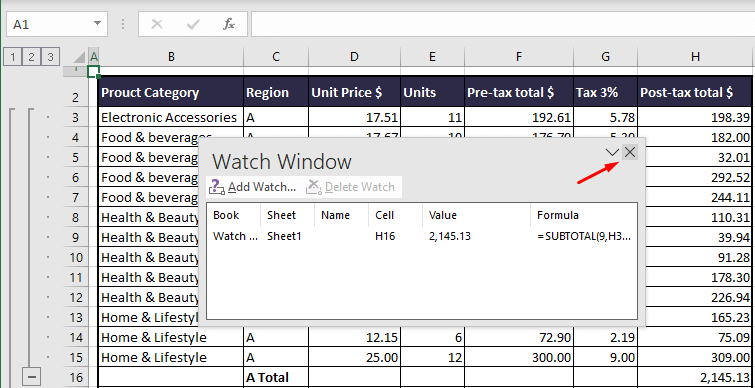The width and height of the screenshot is (755, 388).
Task: Select row 14 header
Action: pyautogui.click(x=76, y=337)
